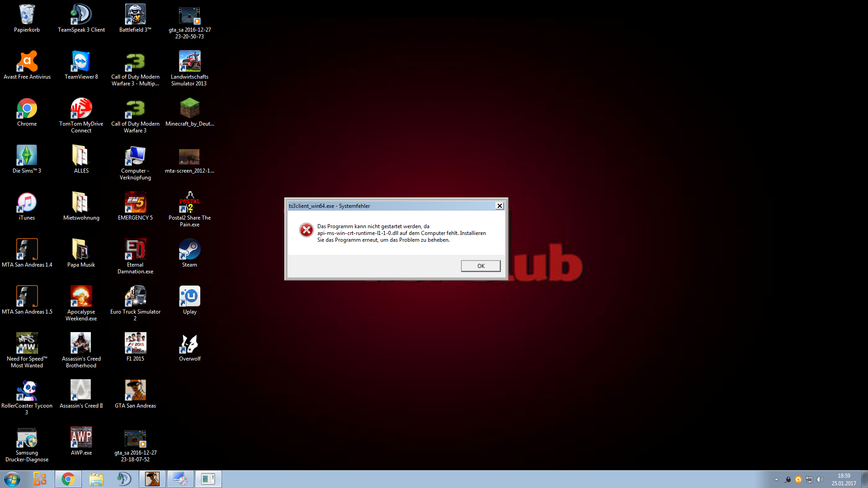868x488 pixels.
Task: Select the Battlefield 3 desktop shortcut
Action: tap(135, 19)
